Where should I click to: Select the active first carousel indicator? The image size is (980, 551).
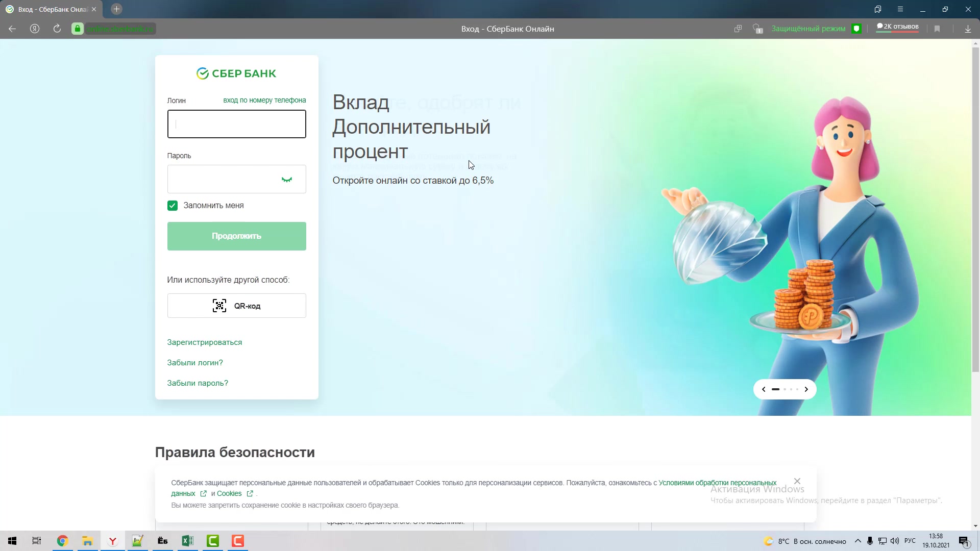[776, 389]
